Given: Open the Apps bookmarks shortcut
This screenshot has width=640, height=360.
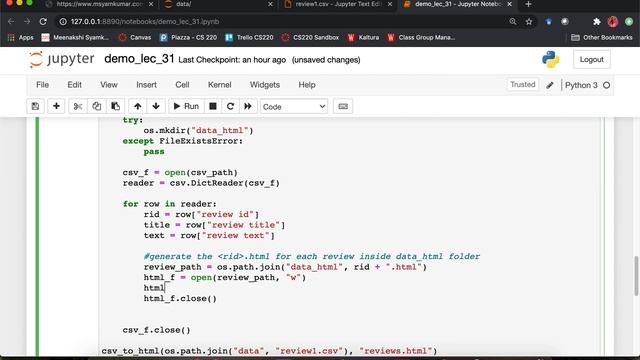Looking at the screenshot, I should point(20,38).
